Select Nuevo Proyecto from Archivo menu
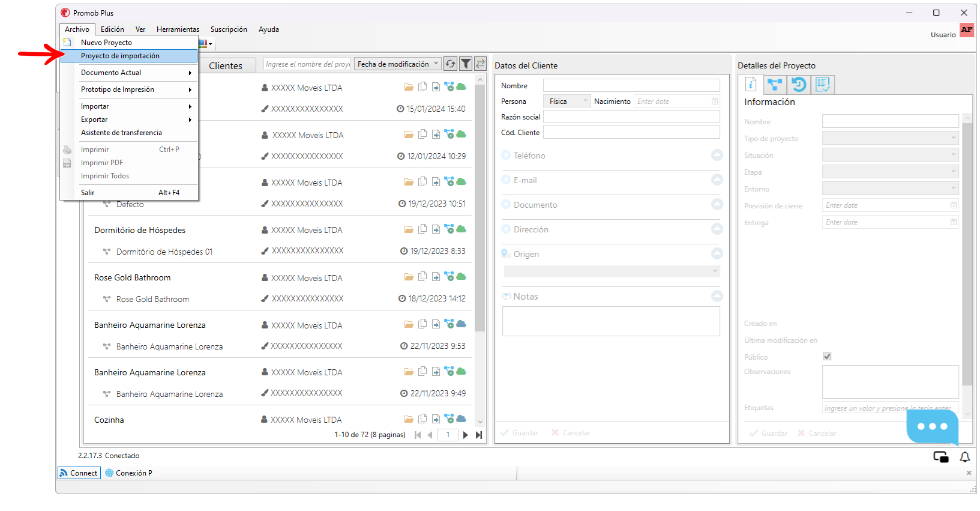The image size is (980, 511). pos(129,43)
